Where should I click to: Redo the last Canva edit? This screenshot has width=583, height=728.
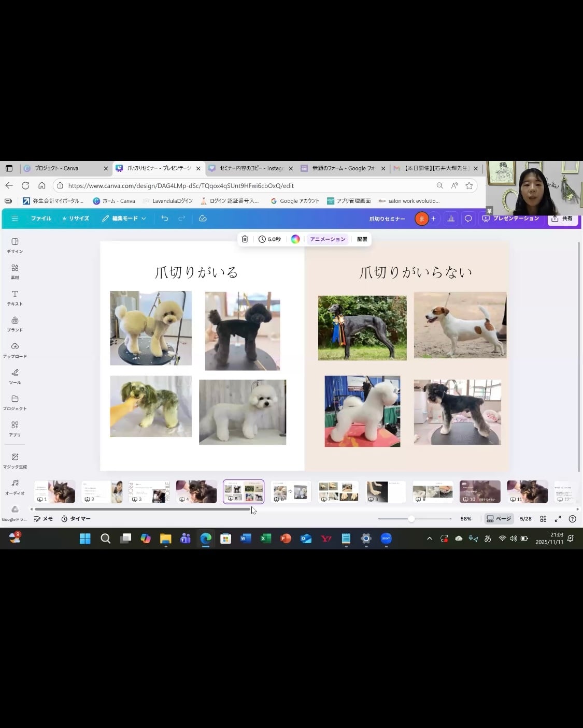(182, 219)
